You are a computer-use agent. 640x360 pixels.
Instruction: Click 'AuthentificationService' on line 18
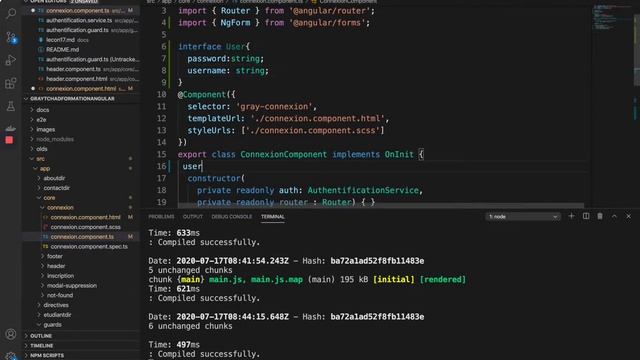tap(363, 191)
